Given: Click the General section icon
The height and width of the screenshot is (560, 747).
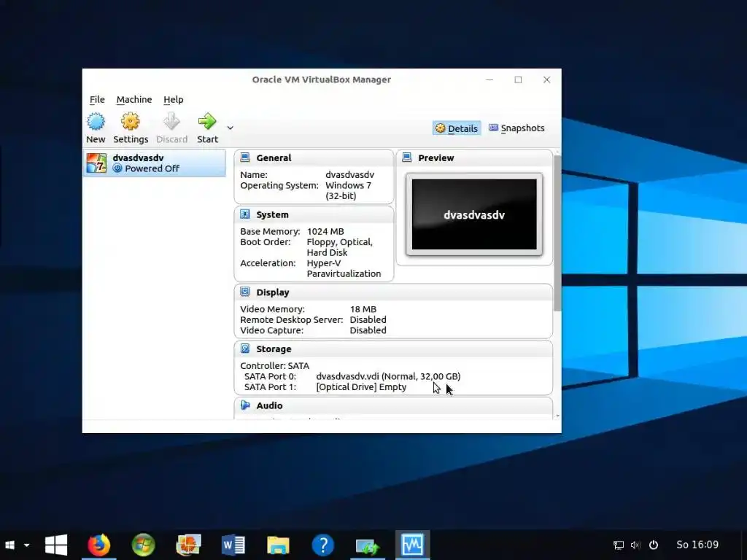Looking at the screenshot, I should (245, 157).
